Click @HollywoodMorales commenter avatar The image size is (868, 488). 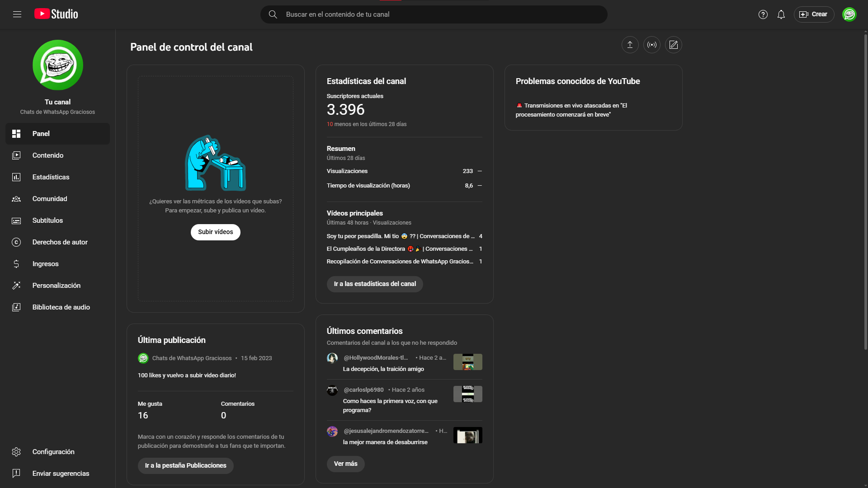tap(332, 358)
